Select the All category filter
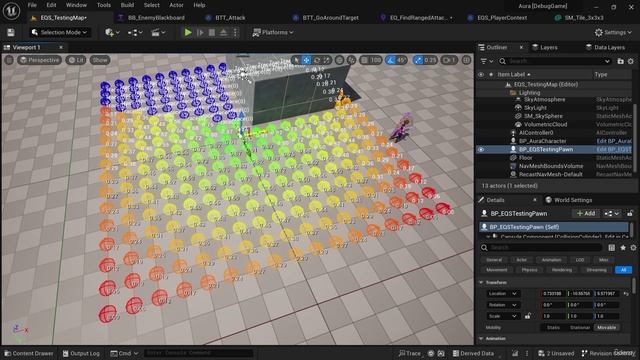Viewport: 640px width, 360px height. tap(623, 270)
